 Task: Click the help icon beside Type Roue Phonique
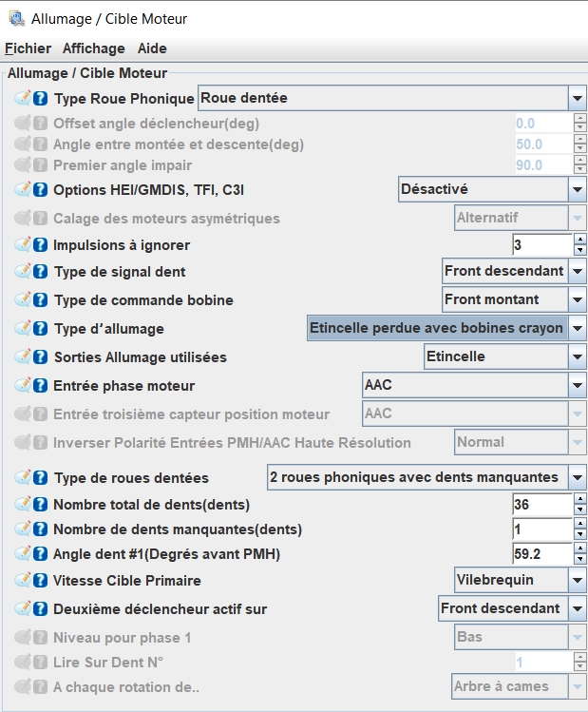41,98
